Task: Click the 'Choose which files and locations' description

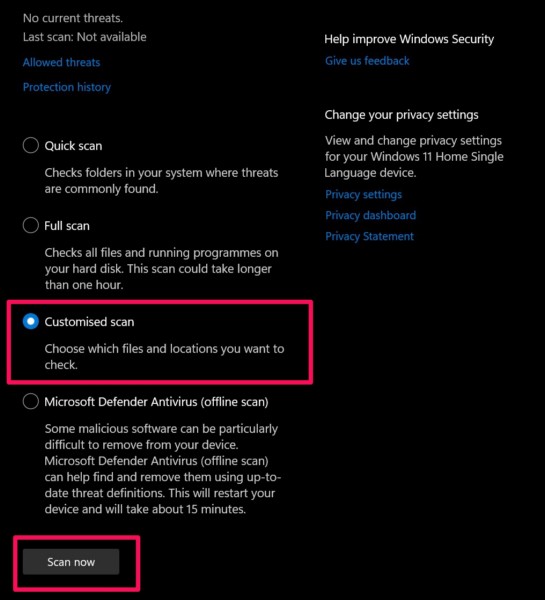Action: click(x=164, y=357)
